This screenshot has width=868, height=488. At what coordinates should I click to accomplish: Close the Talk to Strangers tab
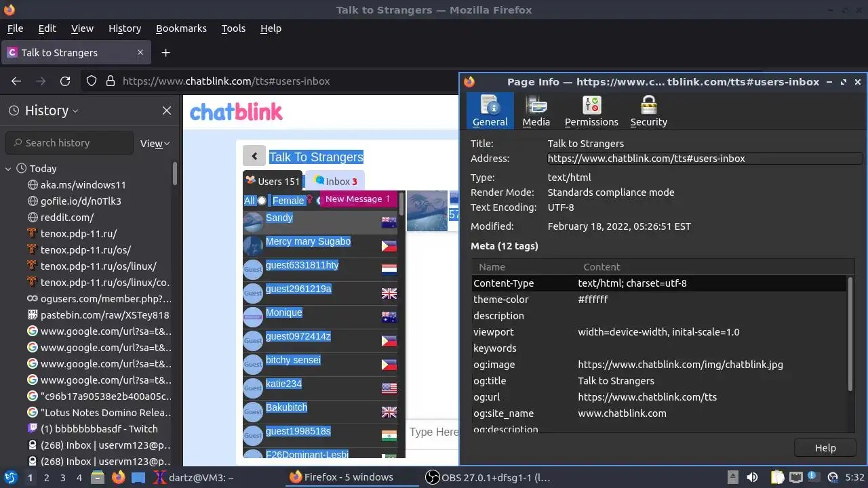[x=140, y=52]
